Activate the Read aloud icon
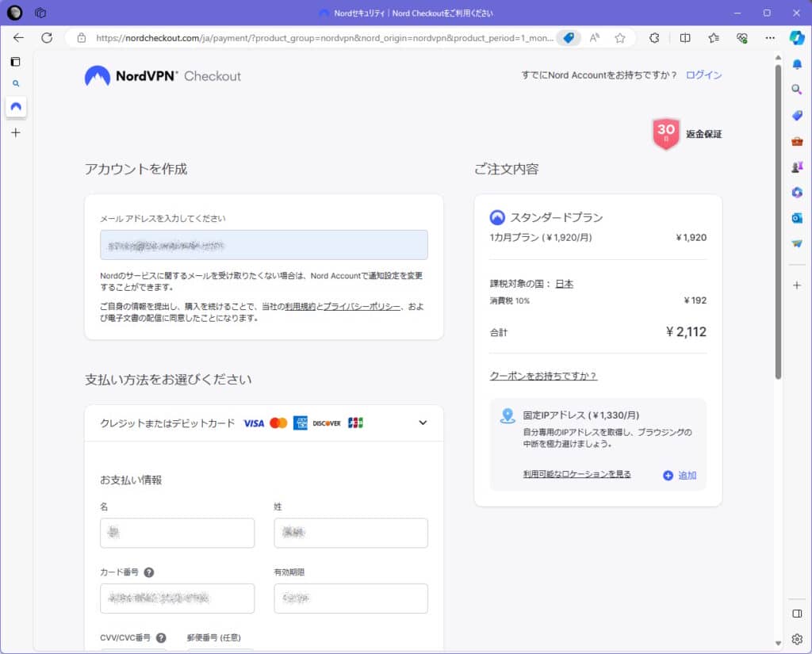 [595, 38]
